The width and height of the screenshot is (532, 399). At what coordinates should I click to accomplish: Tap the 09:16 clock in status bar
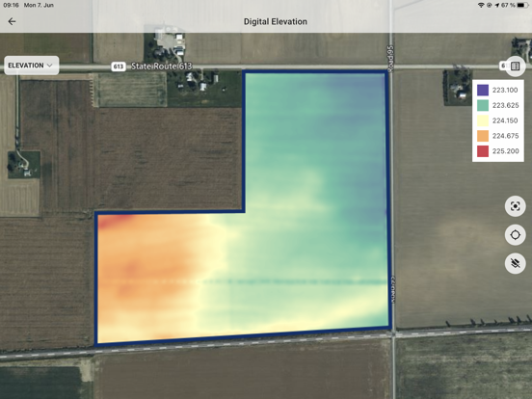tap(11, 5)
